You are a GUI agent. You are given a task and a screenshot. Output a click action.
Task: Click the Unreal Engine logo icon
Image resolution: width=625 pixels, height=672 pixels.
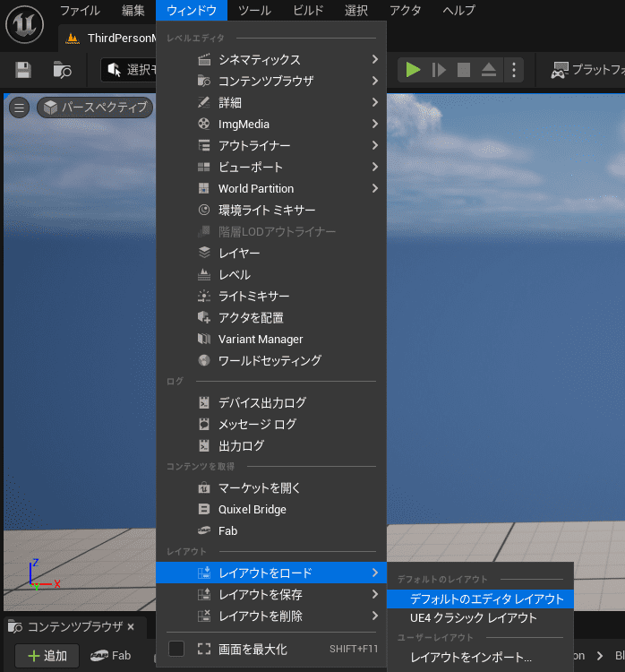click(x=24, y=25)
